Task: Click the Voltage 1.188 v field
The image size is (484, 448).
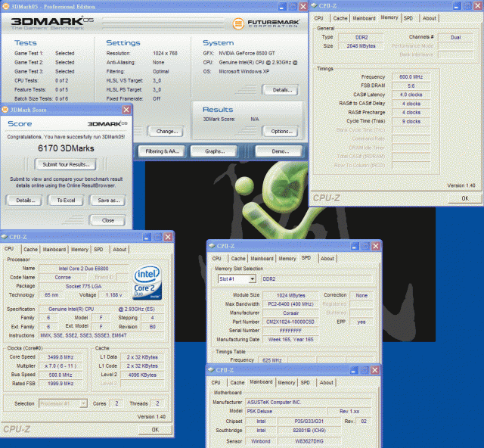Action: (113, 295)
